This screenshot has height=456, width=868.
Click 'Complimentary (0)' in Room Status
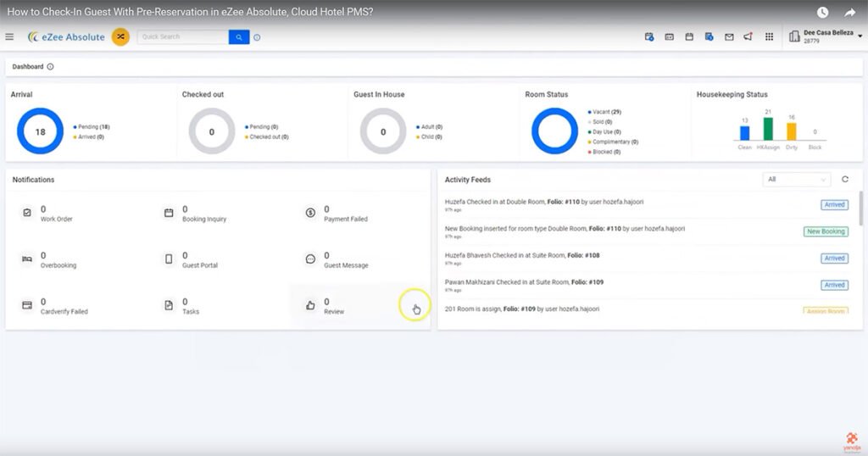pyautogui.click(x=615, y=142)
